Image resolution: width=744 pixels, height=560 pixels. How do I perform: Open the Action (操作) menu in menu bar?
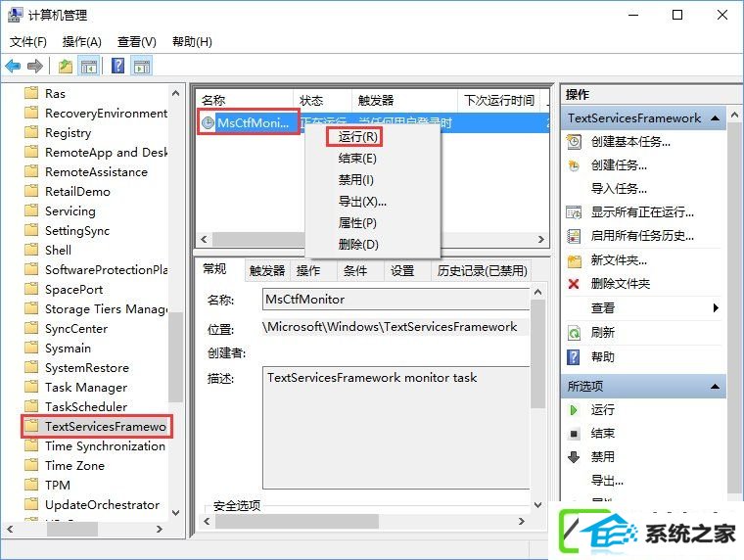coord(82,42)
